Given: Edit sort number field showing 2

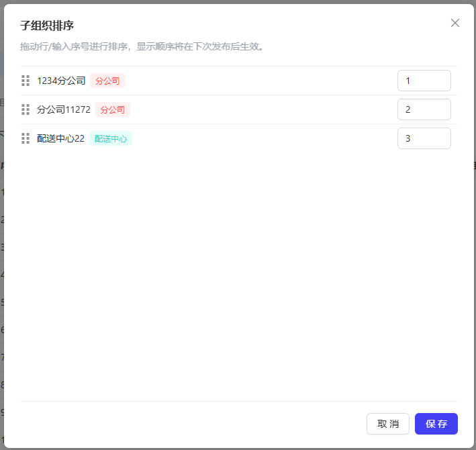Looking at the screenshot, I should (x=424, y=109).
